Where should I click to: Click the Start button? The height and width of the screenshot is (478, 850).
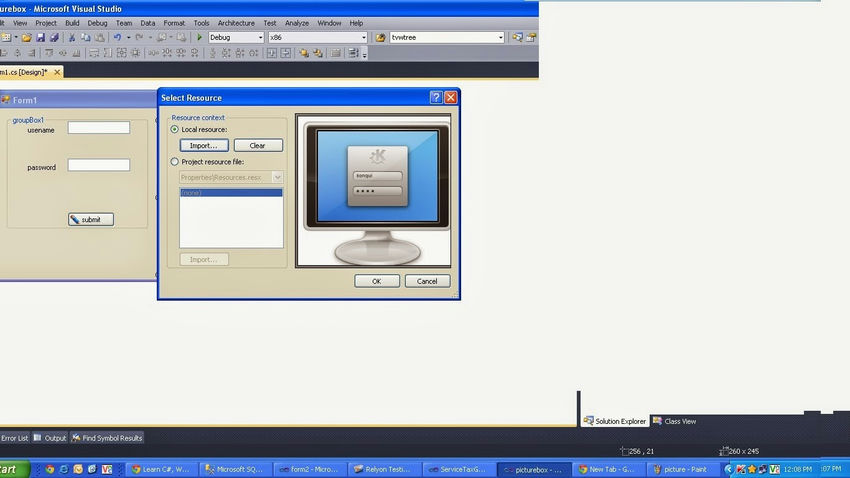pyautogui.click(x=13, y=469)
